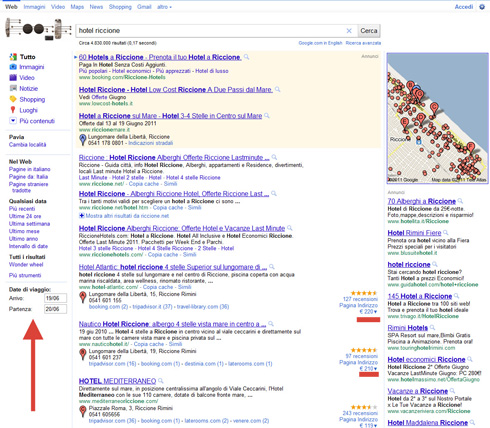The image size is (490, 428).
Task: Preview magnifier beside 70 Alberghi a Riccione ad
Action: pos(460,201)
